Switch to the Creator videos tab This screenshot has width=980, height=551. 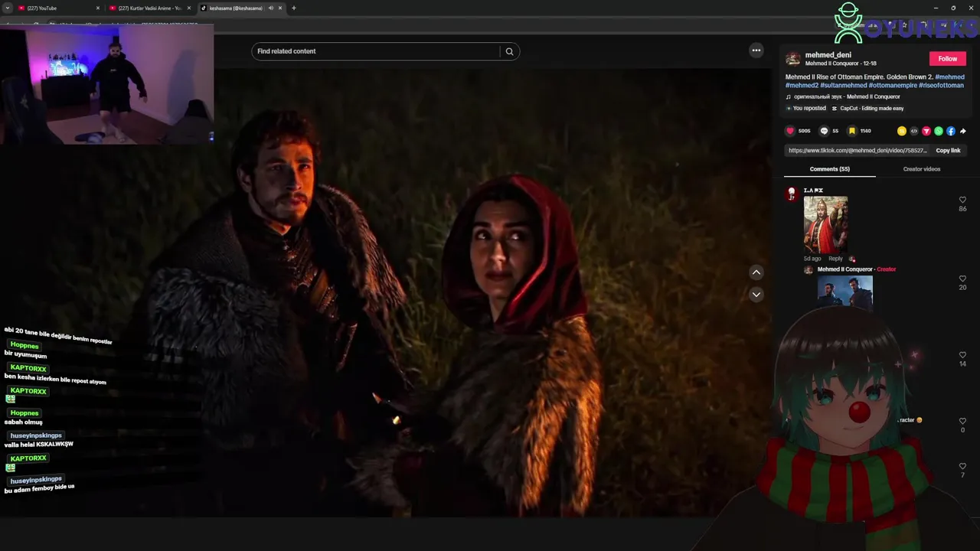click(922, 169)
